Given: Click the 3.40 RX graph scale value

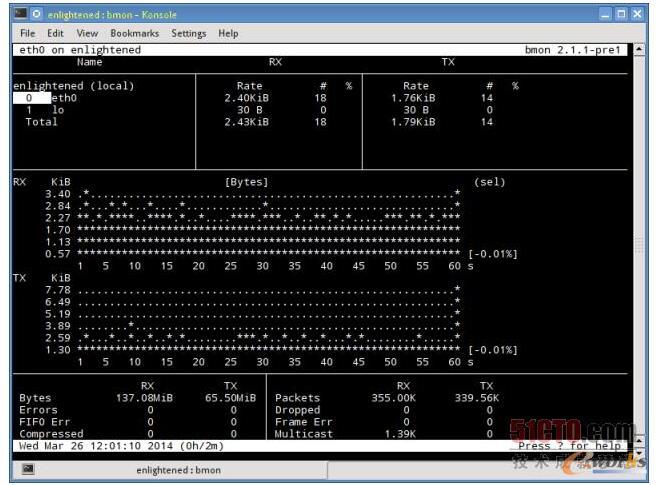Looking at the screenshot, I should (x=58, y=194).
